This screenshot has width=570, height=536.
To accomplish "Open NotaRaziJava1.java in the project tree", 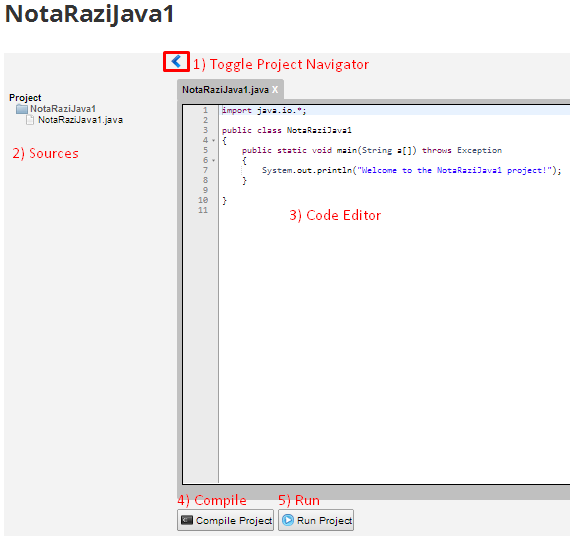I will tap(80, 120).
